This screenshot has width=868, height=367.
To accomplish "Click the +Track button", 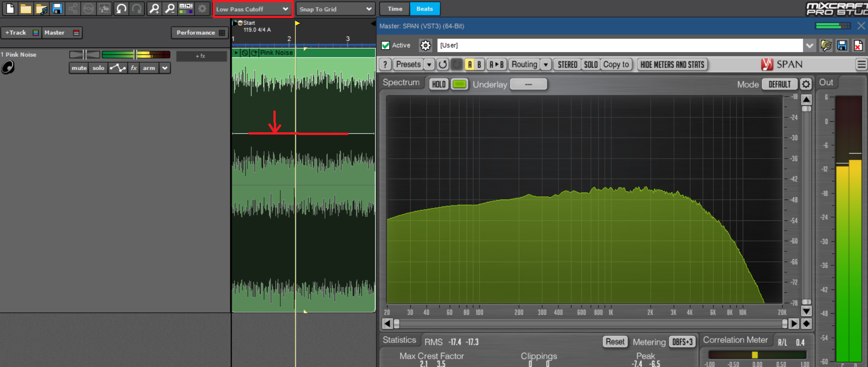I will coord(21,32).
